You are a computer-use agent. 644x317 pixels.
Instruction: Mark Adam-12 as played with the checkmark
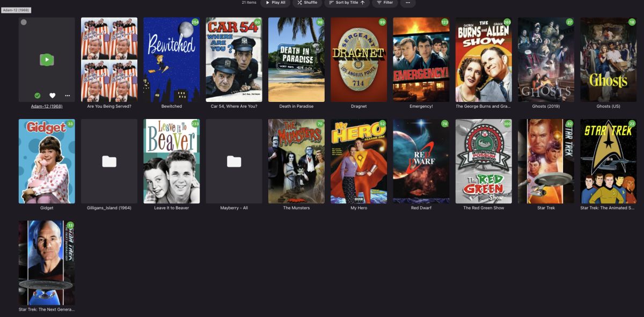click(37, 95)
